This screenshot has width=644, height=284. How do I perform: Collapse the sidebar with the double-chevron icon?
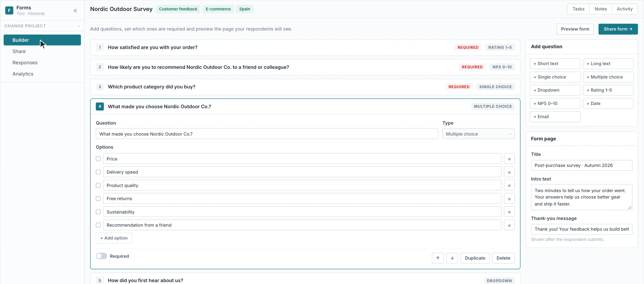coord(75,11)
